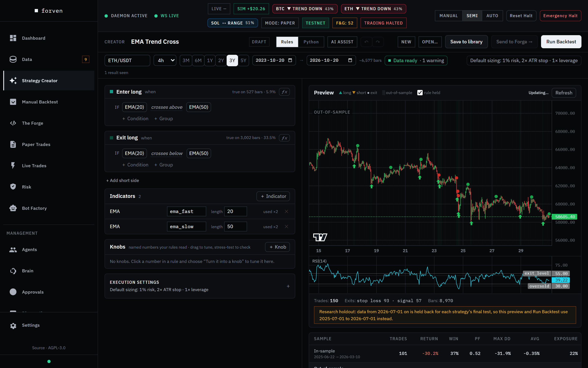Click the 58605.40 price marker

(565, 217)
